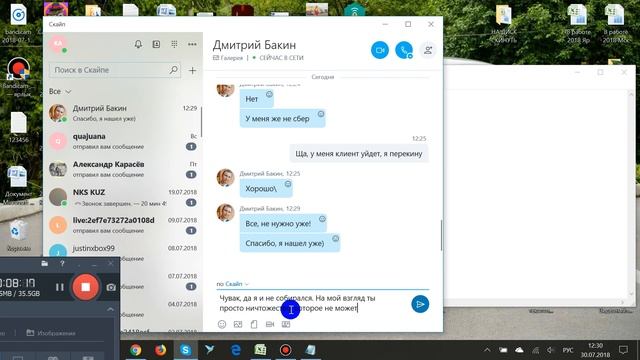The width and height of the screenshot is (640, 360).
Task: Open Bandicam output folder icon
Action: (44, 264)
